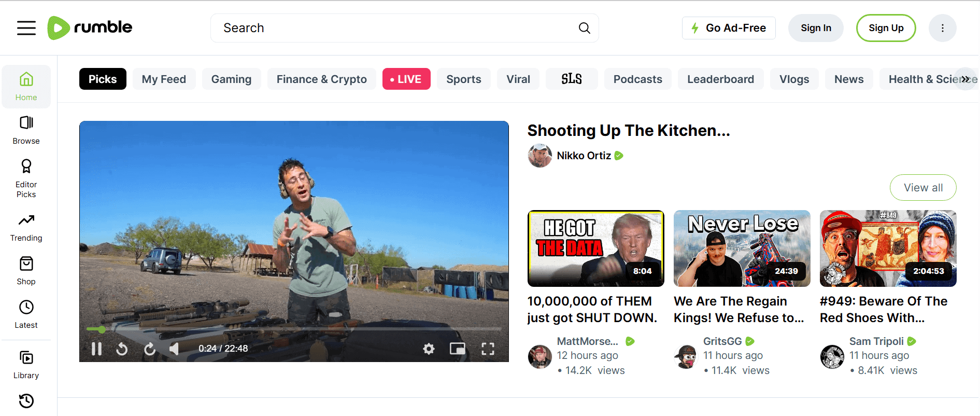Pause the playing video
This screenshot has height=416, width=980.
tap(96, 349)
